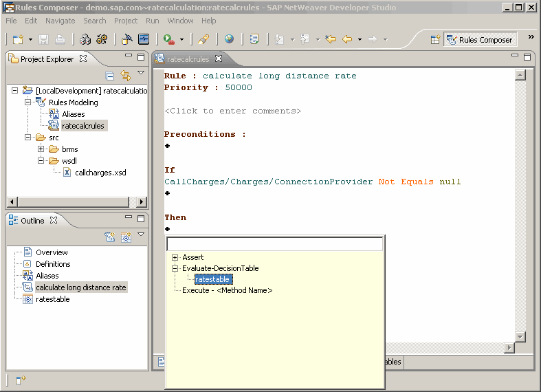Click CallCharges/Charges/ConnectionProvider in the condition
This screenshot has height=392, width=541.
pyautogui.click(x=268, y=182)
